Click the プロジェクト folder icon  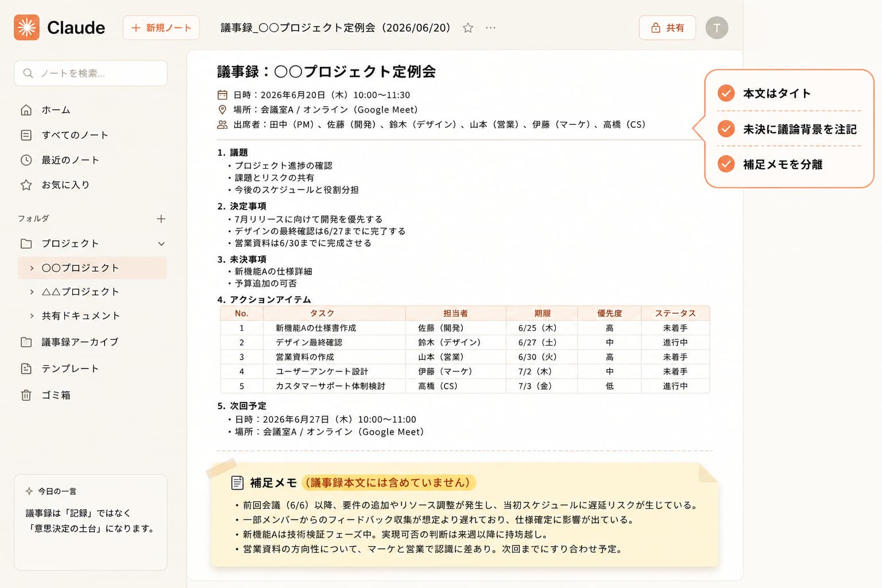click(x=26, y=243)
